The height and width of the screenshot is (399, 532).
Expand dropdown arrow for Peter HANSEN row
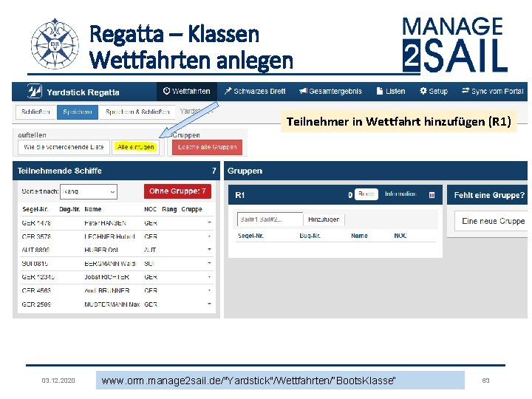(x=209, y=222)
